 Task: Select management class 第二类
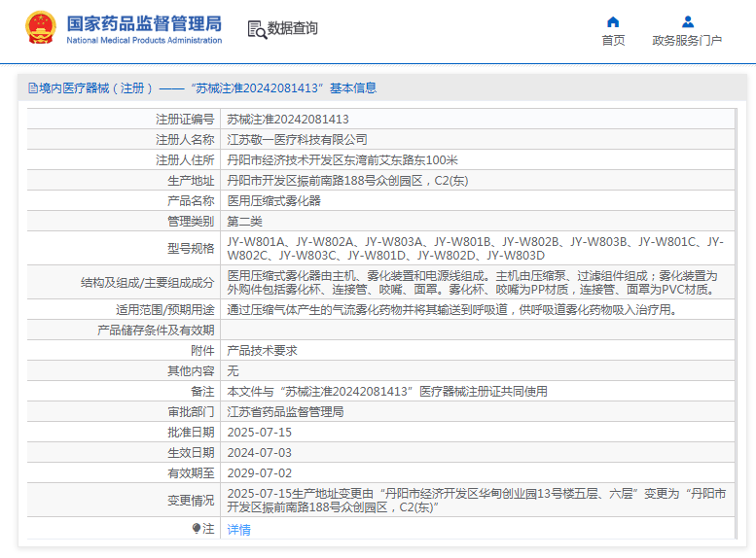coord(244,222)
